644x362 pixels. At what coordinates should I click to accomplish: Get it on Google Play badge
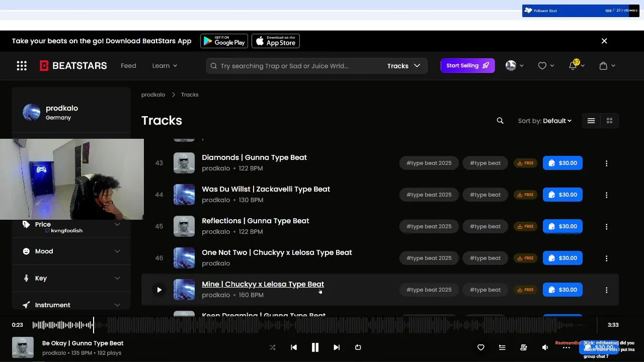tap(224, 41)
